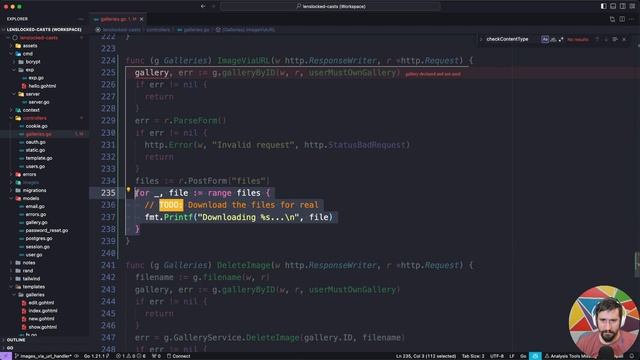640x360 pixels.
Task: Open password_reset.go file
Action: point(47,230)
